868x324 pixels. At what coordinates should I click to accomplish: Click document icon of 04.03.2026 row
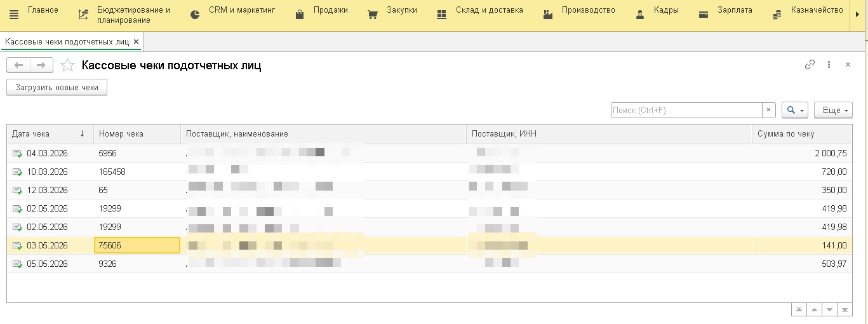click(x=17, y=153)
